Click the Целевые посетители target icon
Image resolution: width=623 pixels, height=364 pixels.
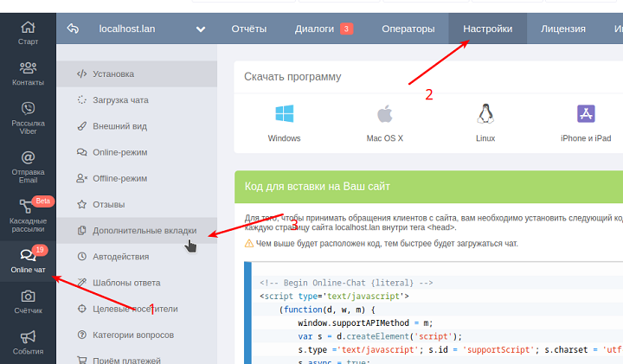[82, 309]
